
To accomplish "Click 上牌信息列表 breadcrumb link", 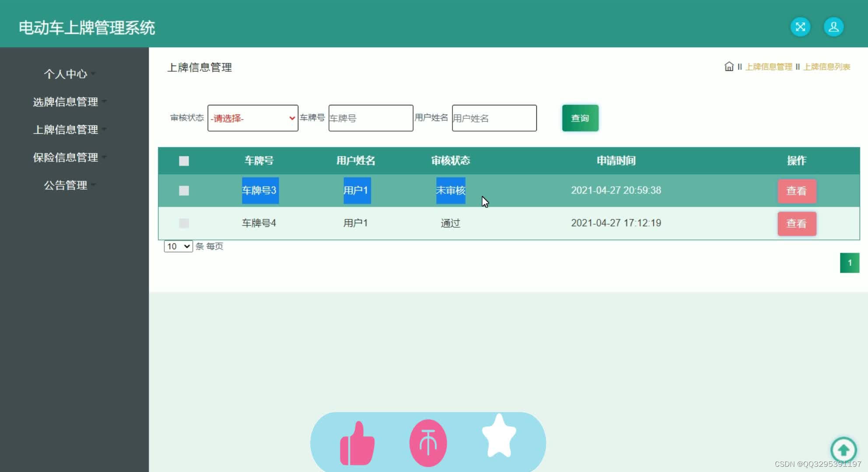I will (827, 67).
